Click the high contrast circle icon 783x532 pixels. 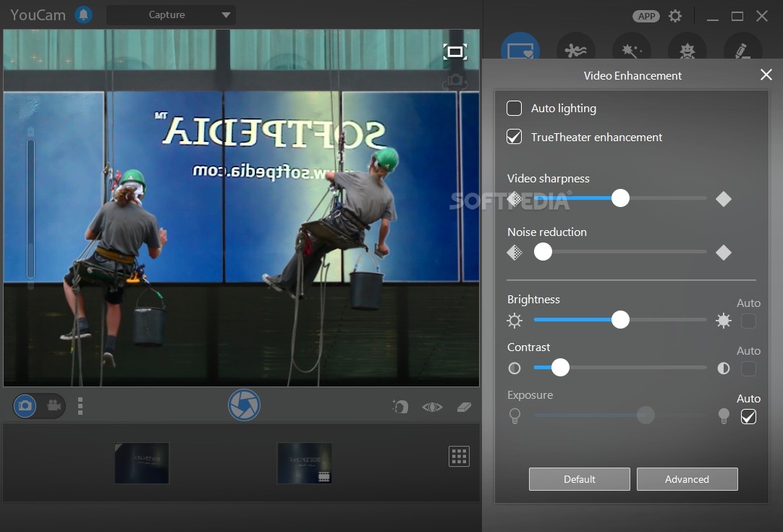pos(724,368)
